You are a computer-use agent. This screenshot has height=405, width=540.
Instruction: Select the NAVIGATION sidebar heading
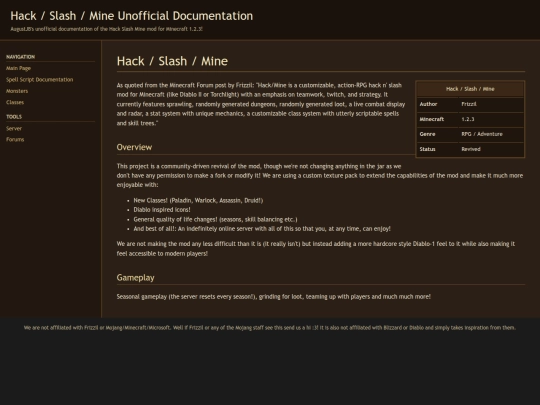click(x=20, y=57)
